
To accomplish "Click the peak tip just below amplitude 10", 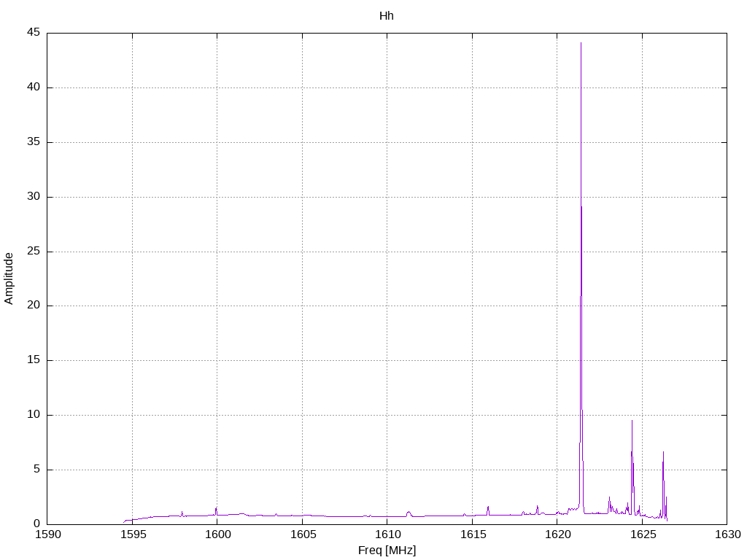I will pos(632,421).
